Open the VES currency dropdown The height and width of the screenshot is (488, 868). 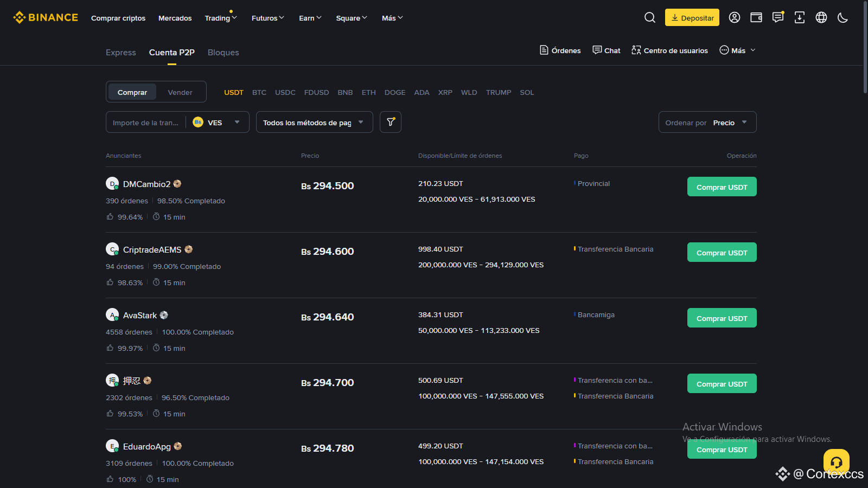[x=216, y=123]
